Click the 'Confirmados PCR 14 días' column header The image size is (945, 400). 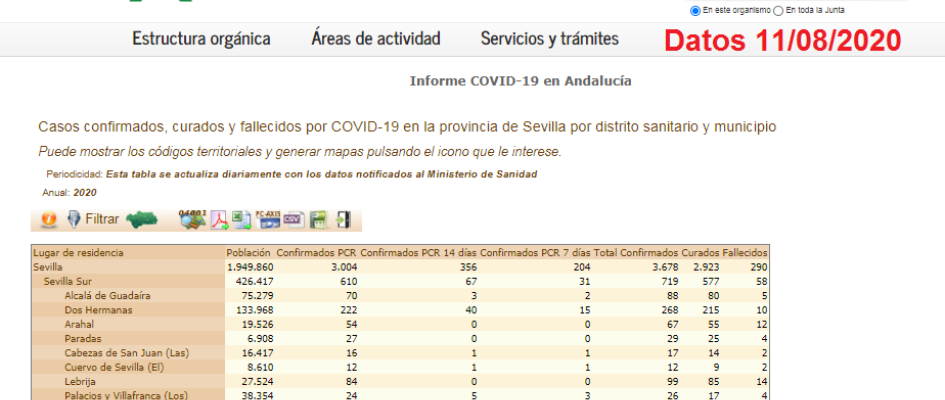[419, 253]
